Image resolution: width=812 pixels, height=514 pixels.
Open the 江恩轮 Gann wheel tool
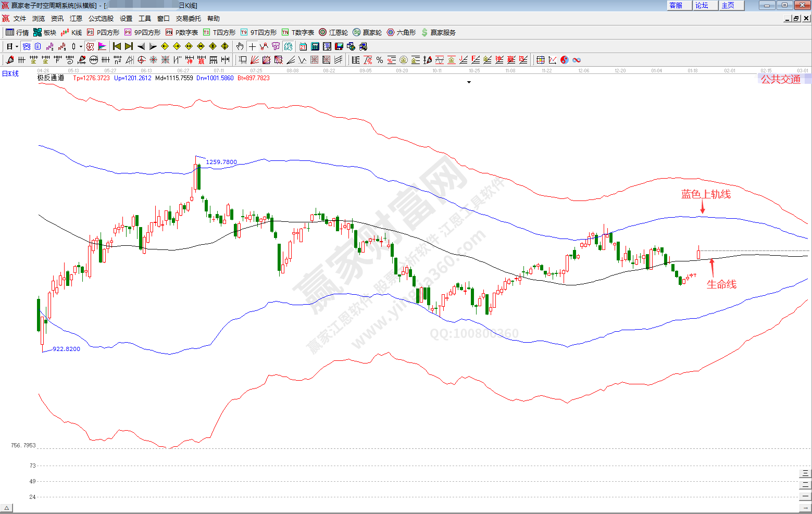333,32
